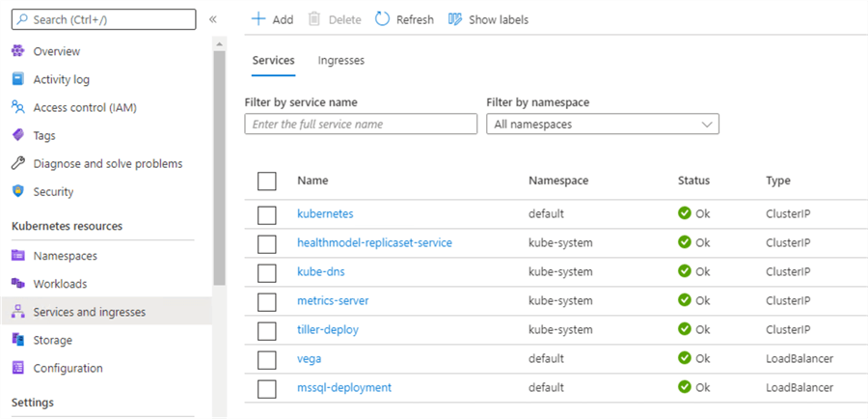Open the vega service link
868x419 pixels.
(311, 358)
